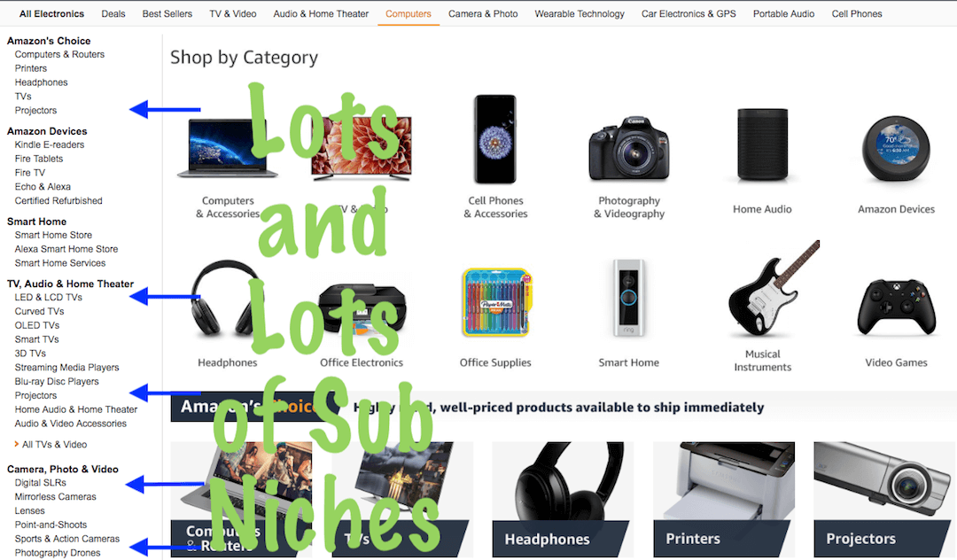The height and width of the screenshot is (560, 957).
Task: Select the Video Games controller image
Action: tap(896, 307)
